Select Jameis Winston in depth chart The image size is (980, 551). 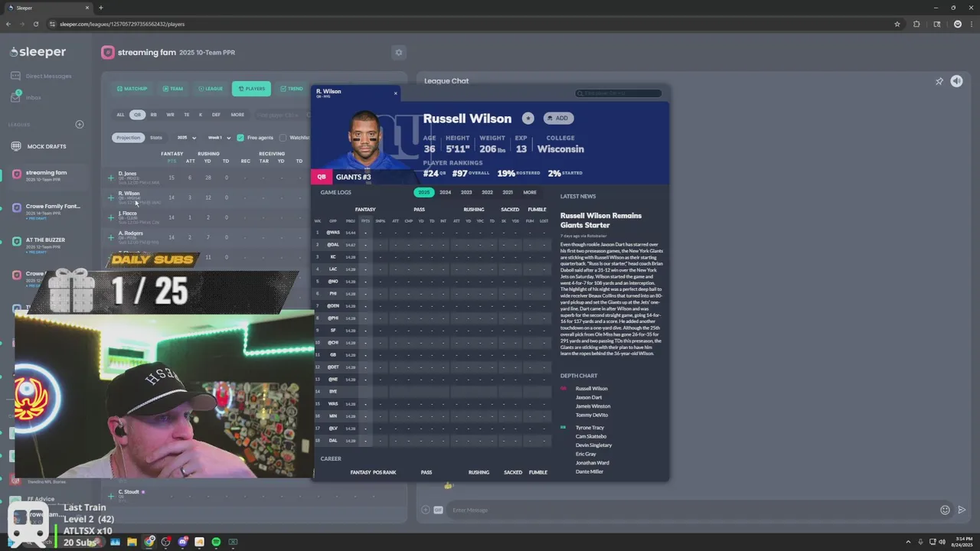coord(593,406)
